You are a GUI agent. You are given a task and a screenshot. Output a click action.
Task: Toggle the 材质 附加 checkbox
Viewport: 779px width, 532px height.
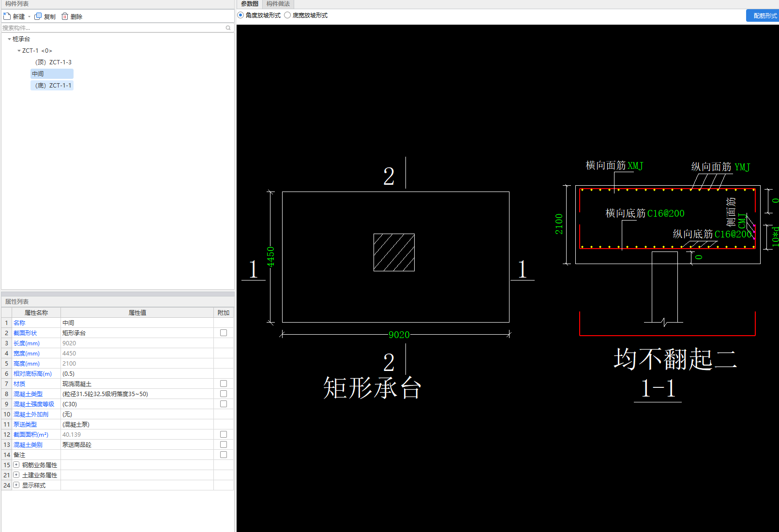(x=224, y=384)
